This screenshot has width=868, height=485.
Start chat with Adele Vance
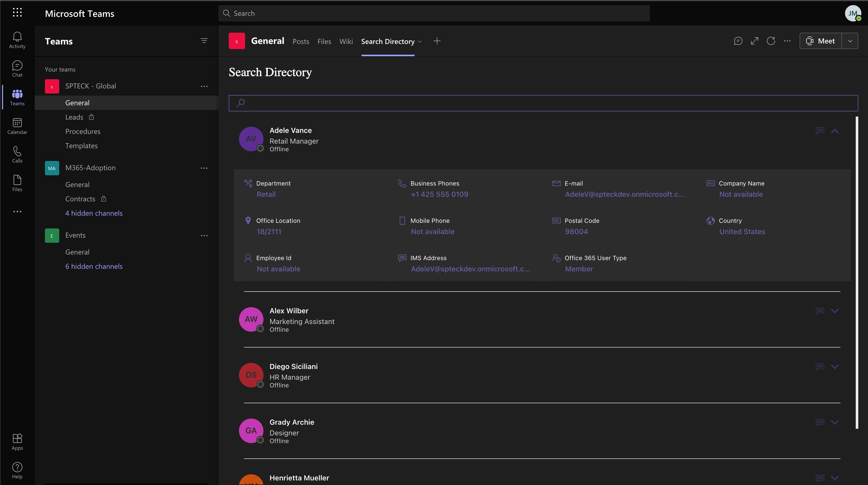820,131
